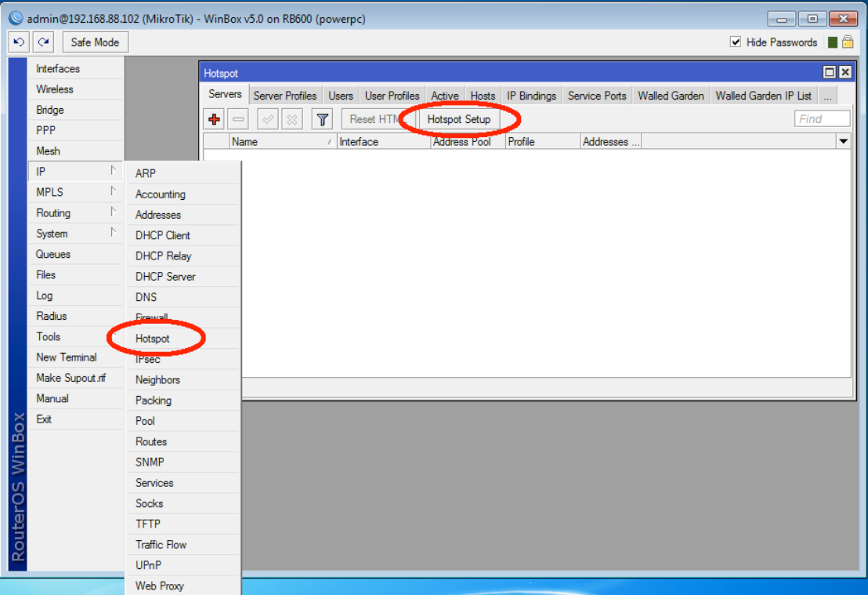Image resolution: width=868 pixels, height=595 pixels.
Task: Switch to Server Profiles tab
Action: pyautogui.click(x=284, y=96)
